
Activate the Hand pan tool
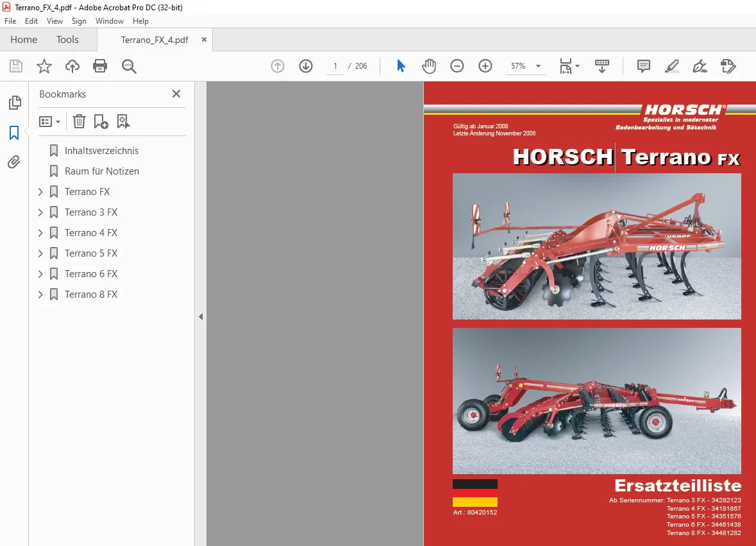click(x=428, y=66)
